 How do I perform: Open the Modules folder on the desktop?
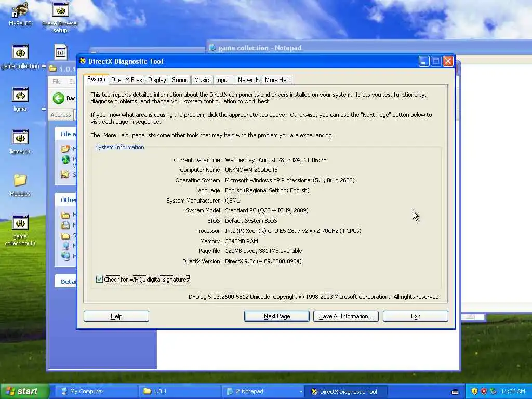20,185
